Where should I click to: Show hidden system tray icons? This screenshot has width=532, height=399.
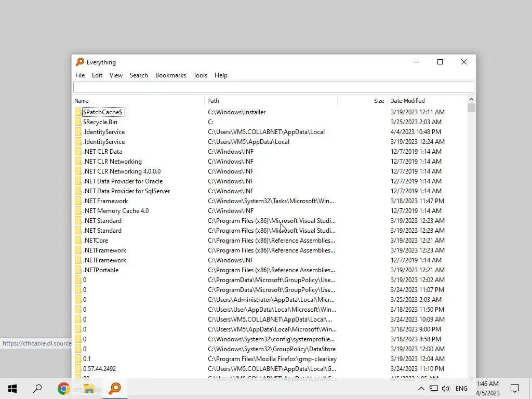421,389
